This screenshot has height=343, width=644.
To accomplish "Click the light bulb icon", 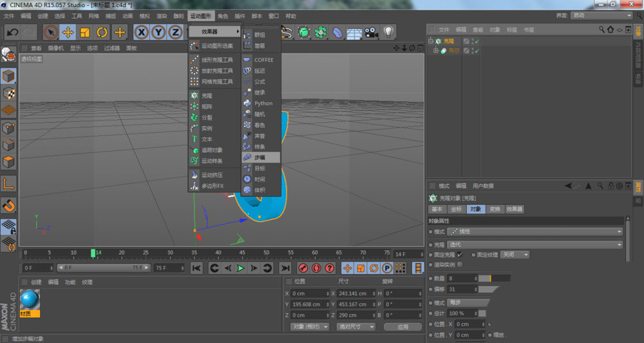I will pyautogui.click(x=388, y=32).
